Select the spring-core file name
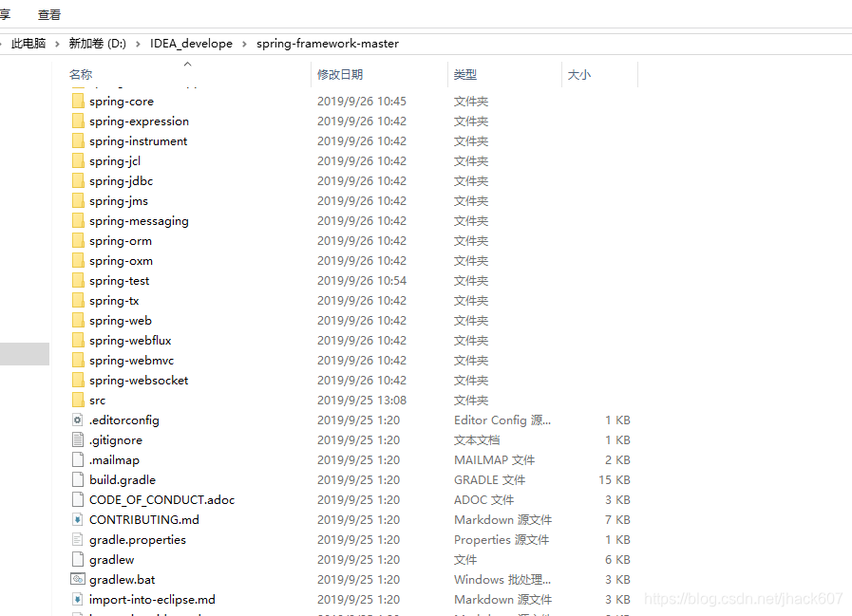This screenshot has width=852, height=616. 122,102
